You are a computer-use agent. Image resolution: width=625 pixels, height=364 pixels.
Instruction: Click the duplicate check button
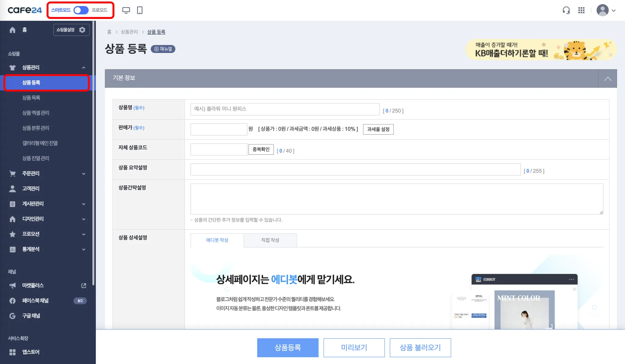point(261,149)
